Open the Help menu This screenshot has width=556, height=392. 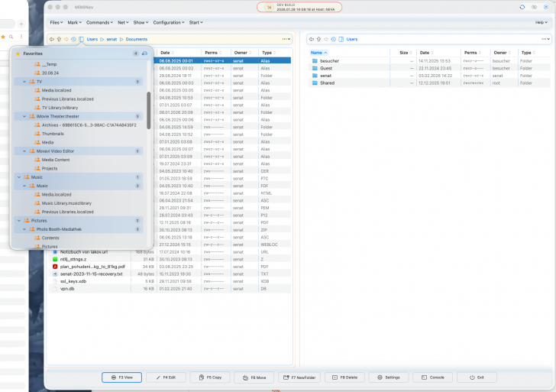pyautogui.click(x=541, y=22)
